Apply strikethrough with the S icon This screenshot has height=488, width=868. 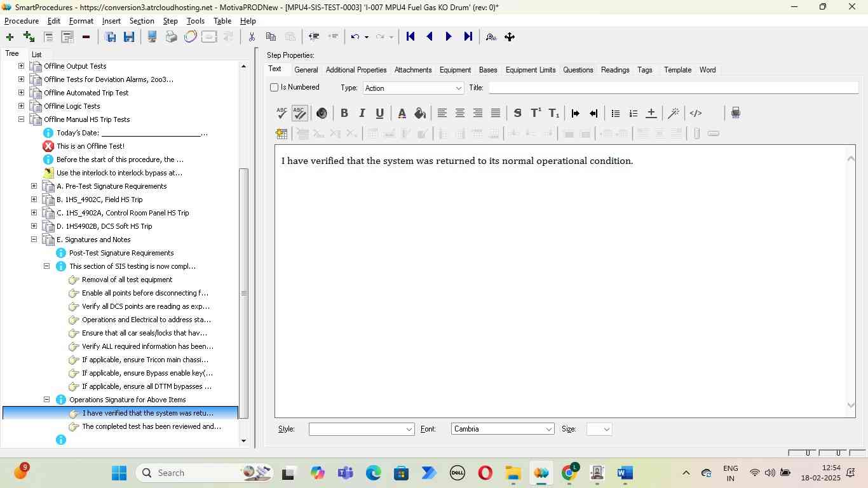[x=517, y=113]
